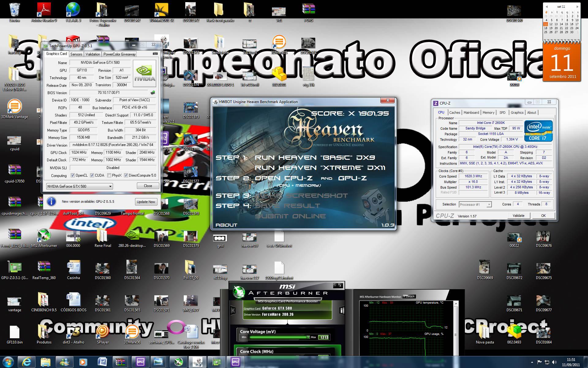Open the GPU selection dropdown in GPU-Z
Viewport: 588px width, 368px height.
[x=79, y=186]
